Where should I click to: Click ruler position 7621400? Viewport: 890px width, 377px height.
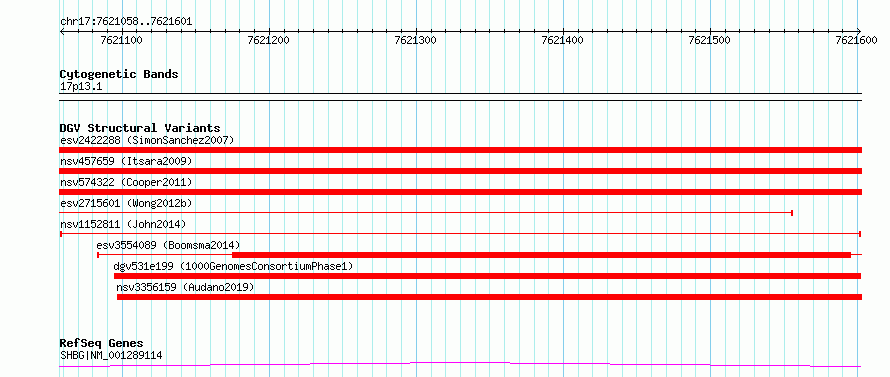click(562, 40)
